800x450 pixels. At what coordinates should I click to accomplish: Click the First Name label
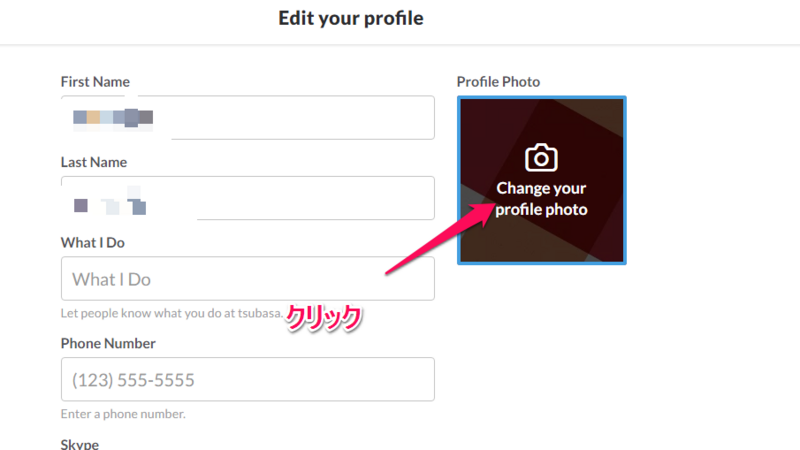pos(95,82)
